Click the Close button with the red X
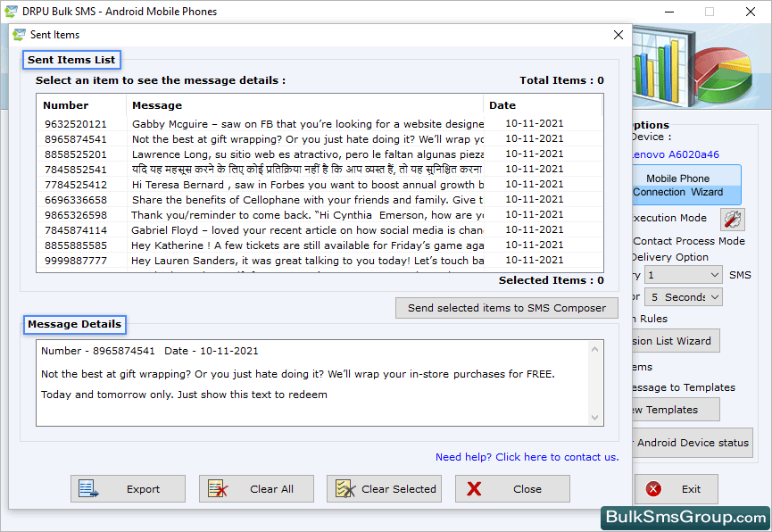 coord(512,488)
